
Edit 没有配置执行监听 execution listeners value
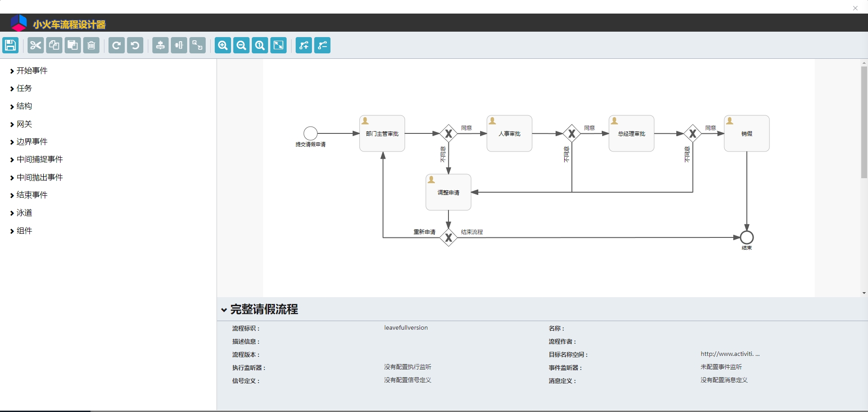click(x=408, y=367)
